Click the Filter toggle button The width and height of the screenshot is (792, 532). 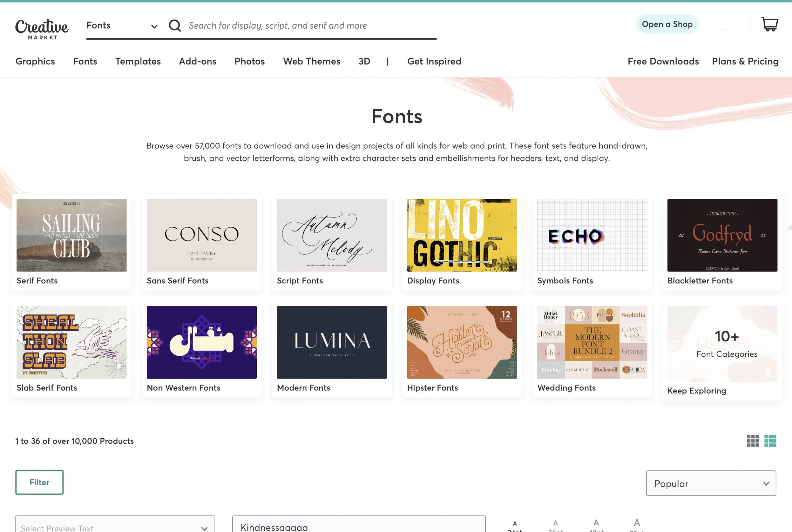39,482
